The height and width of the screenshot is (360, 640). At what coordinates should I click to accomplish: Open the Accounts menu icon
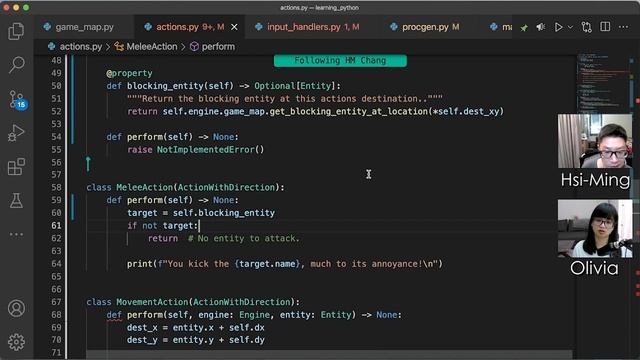pyautogui.click(x=16, y=308)
